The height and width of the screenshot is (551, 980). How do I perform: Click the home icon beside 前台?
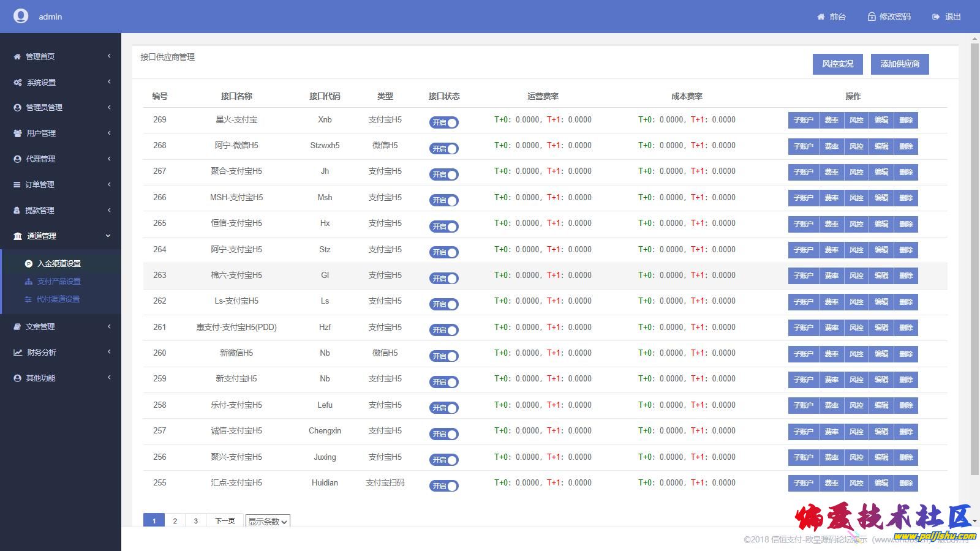coord(821,17)
